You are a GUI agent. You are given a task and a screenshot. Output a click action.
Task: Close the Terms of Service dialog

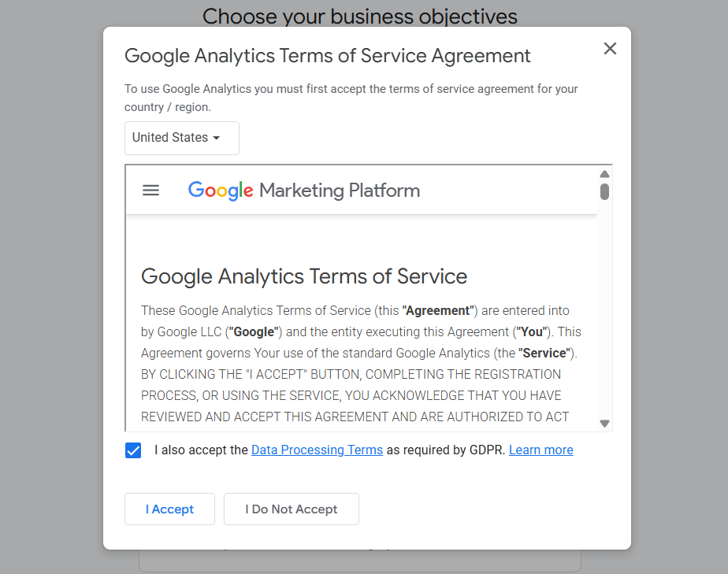click(610, 49)
